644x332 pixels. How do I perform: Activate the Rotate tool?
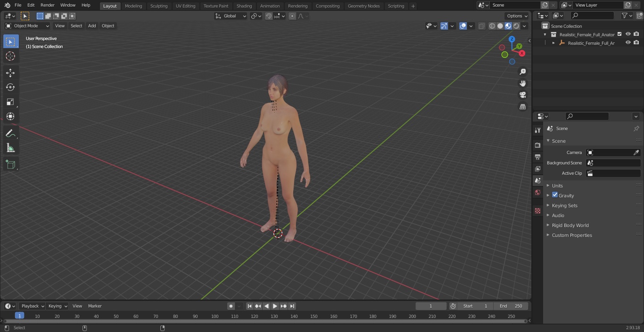point(10,87)
